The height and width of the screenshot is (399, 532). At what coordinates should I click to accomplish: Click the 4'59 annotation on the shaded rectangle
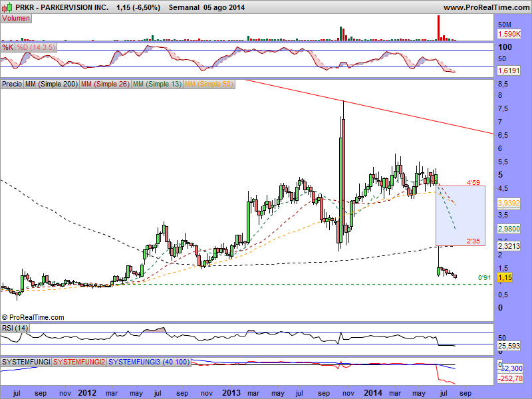[473, 182]
